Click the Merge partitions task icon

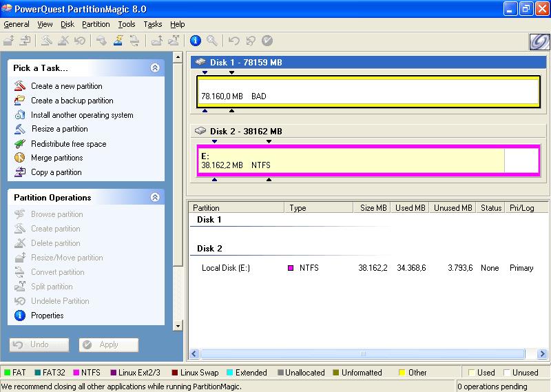20,158
